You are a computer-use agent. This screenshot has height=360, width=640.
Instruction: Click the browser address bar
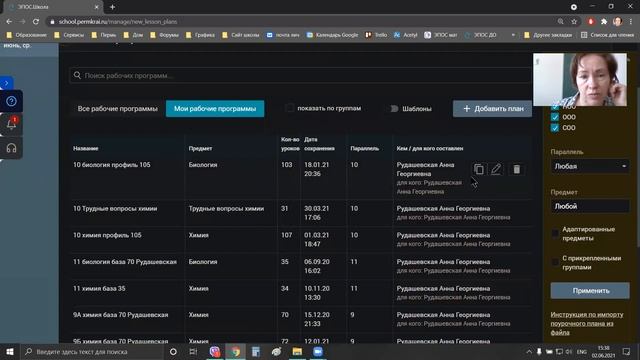click(x=302, y=22)
